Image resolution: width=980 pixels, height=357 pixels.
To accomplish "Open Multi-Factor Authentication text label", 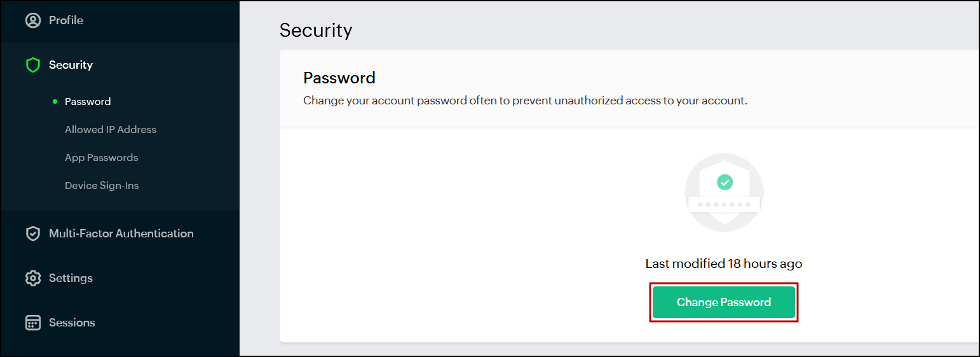I will [x=121, y=234].
